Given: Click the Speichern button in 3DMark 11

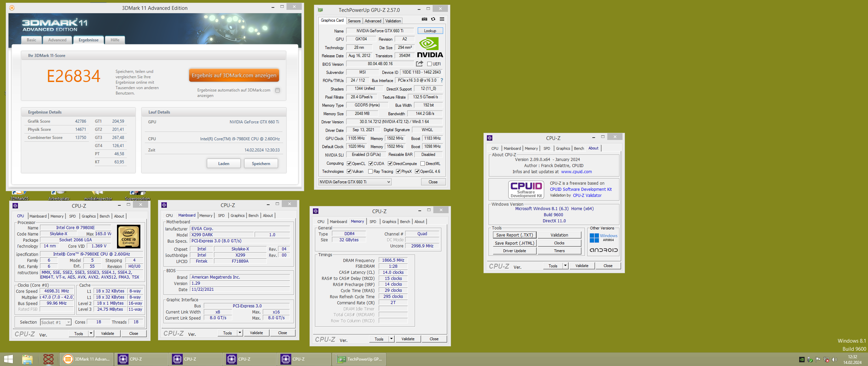Looking at the screenshot, I should (x=261, y=163).
